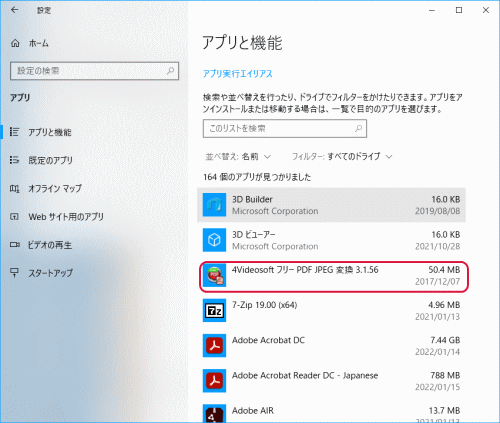This screenshot has height=423, width=500.
Task: Click the Adobe Acrobat Reader DC icon
Action: tap(214, 381)
